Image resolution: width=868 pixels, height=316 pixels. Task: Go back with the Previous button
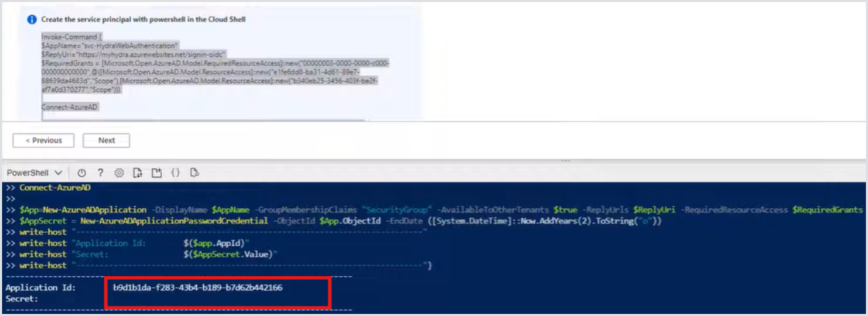point(43,140)
